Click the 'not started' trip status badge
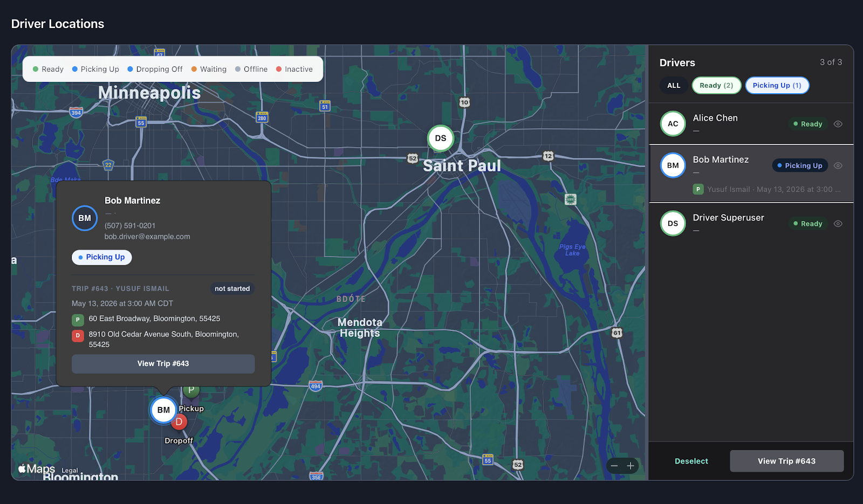Screen dimensions: 863x504 (232, 289)
